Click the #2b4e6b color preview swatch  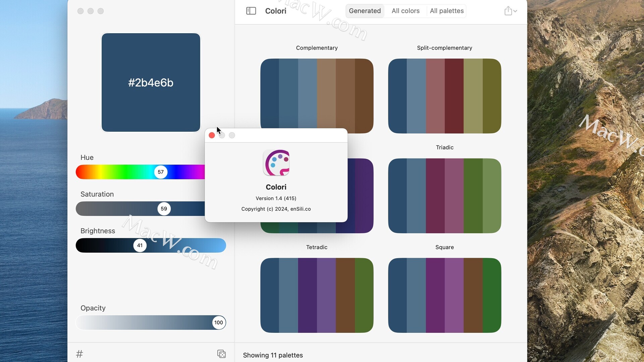[151, 82]
